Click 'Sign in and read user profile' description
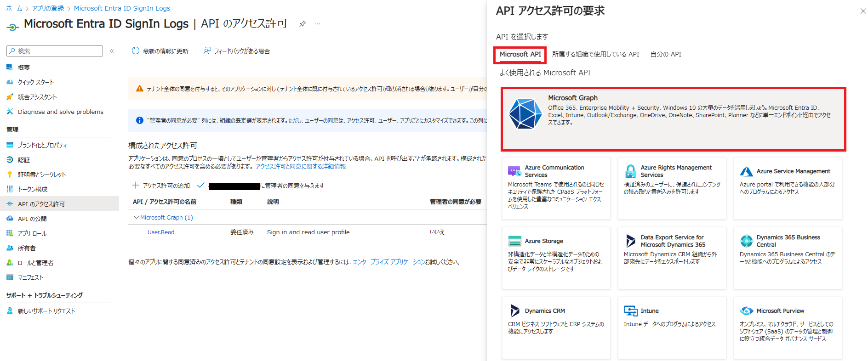The height and width of the screenshot is (361, 868). [308, 232]
